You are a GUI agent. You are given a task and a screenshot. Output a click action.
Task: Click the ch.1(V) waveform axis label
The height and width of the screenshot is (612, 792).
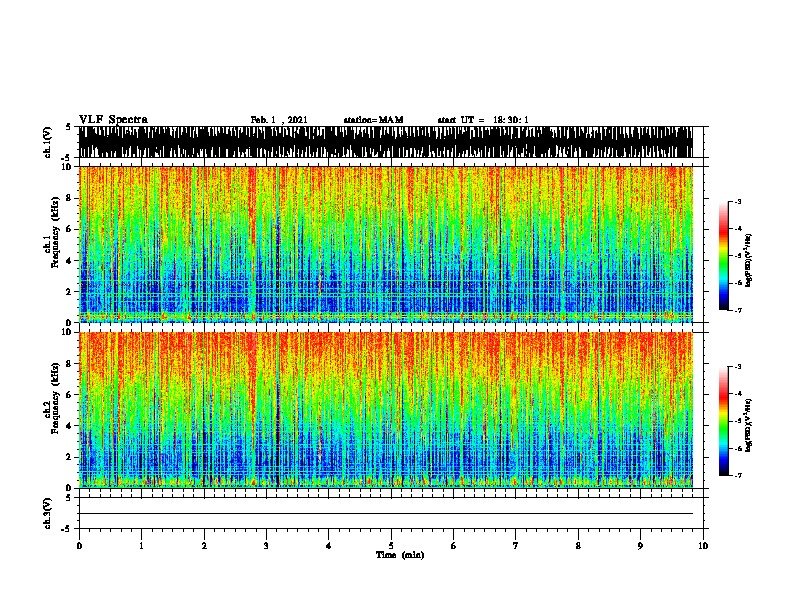pos(47,142)
